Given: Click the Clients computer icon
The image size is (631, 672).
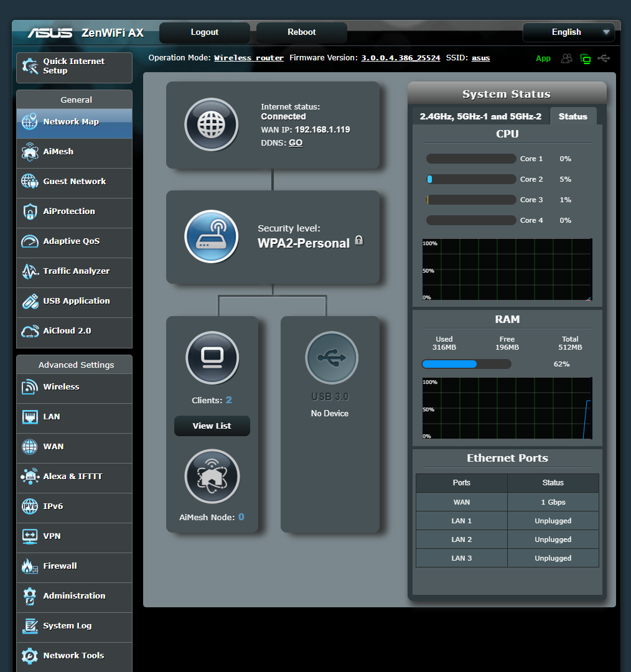Looking at the screenshot, I should 212,357.
